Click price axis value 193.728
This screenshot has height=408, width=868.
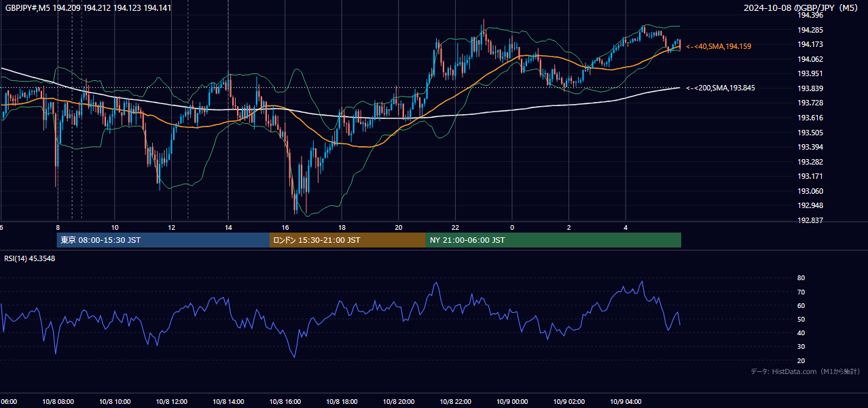[810, 103]
